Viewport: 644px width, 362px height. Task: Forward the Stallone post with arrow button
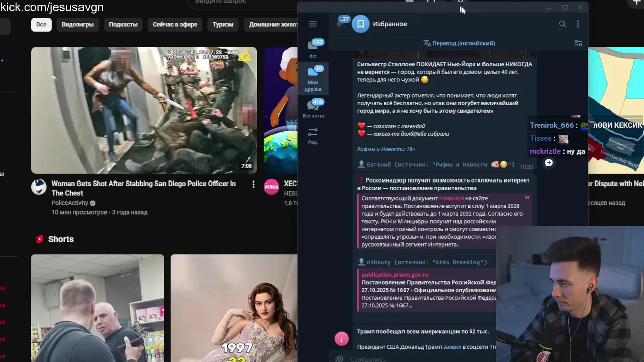click(549, 163)
